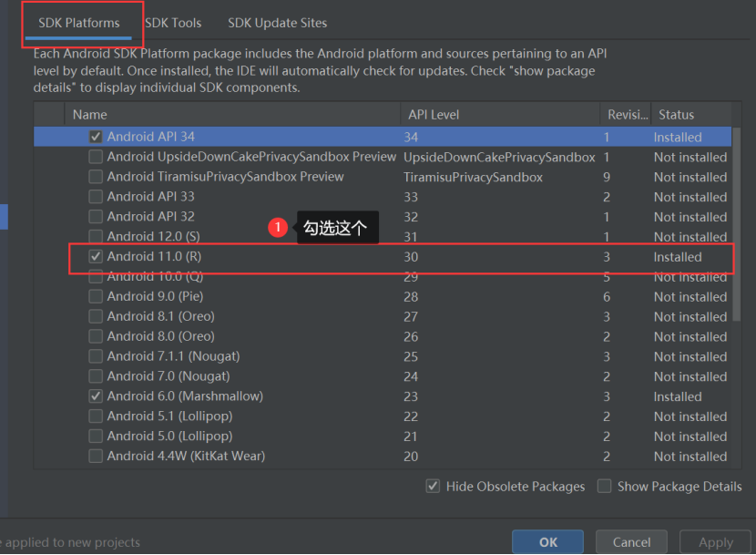The width and height of the screenshot is (756, 555).
Task: Tick the Android API 33 checkbox
Action: (96, 197)
